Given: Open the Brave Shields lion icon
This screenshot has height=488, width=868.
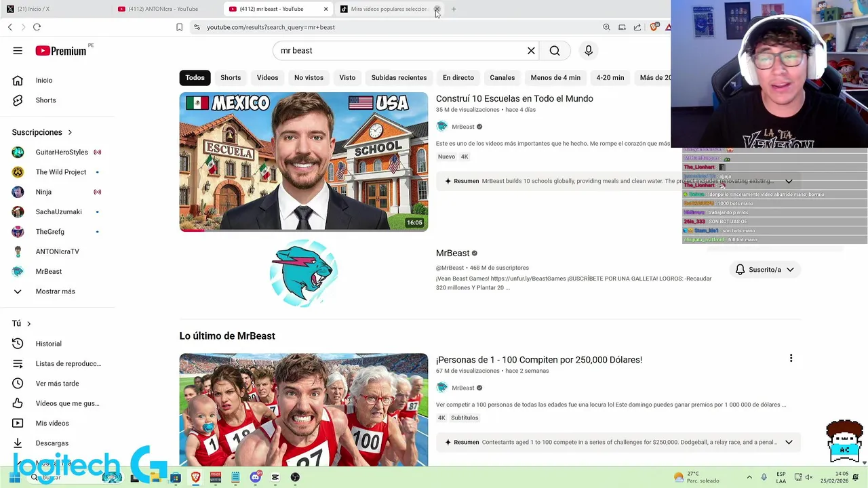Looking at the screenshot, I should (654, 27).
